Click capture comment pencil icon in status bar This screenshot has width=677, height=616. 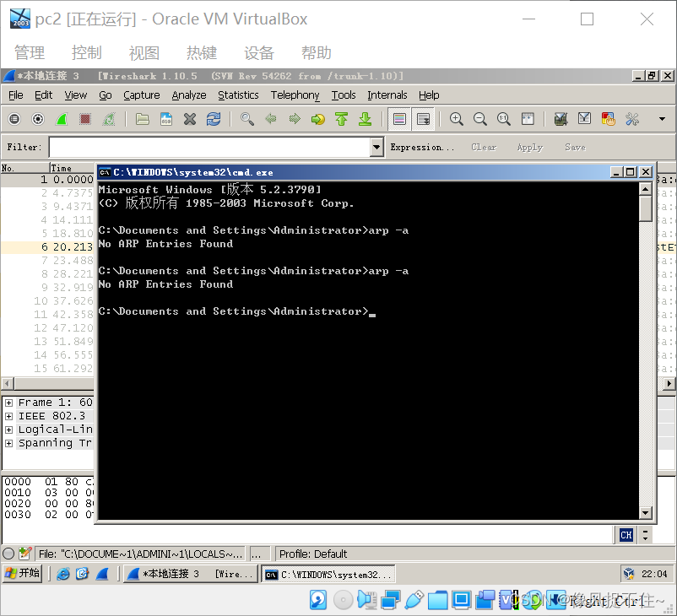[25, 554]
